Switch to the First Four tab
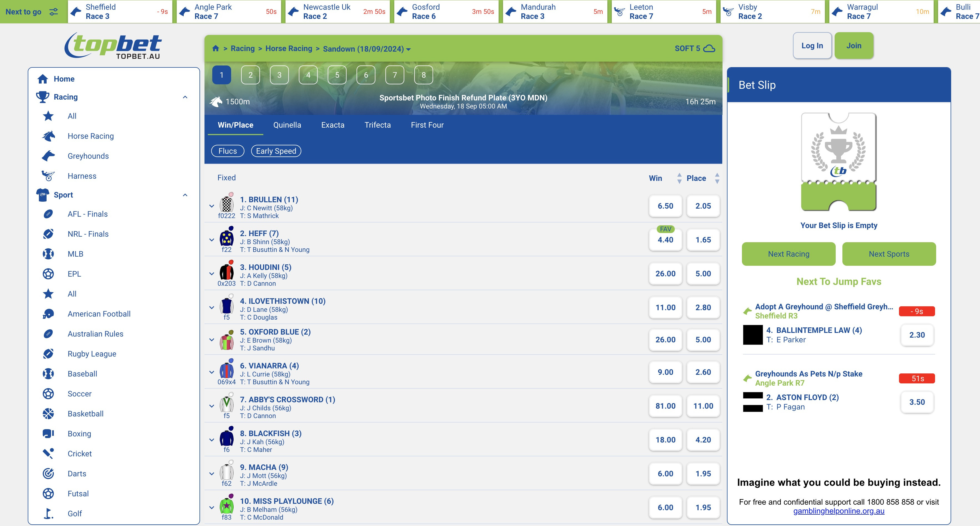 pos(427,125)
